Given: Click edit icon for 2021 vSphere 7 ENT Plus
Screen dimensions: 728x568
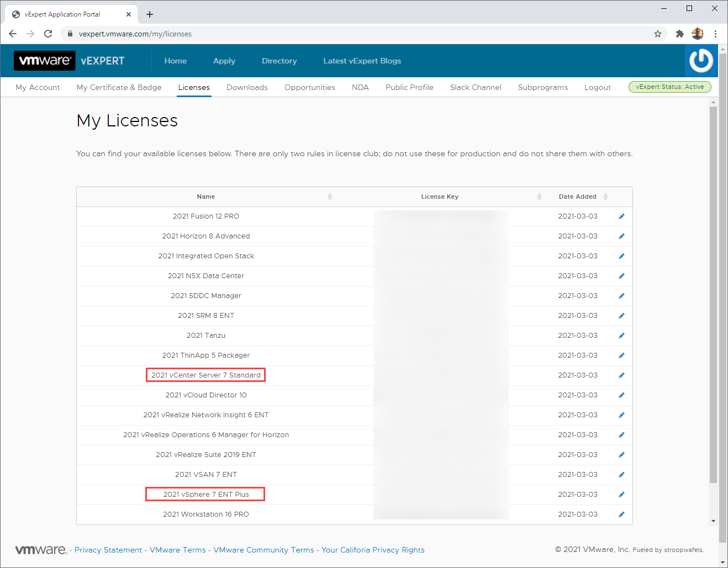Looking at the screenshot, I should tap(621, 495).
